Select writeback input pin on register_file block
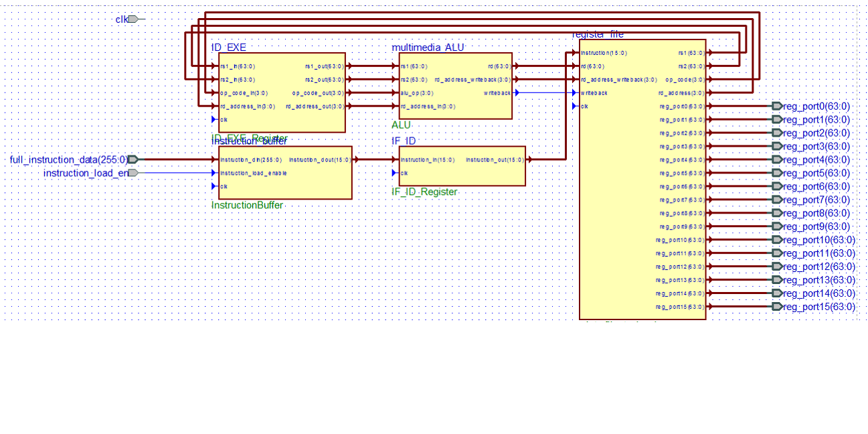 tap(594, 93)
